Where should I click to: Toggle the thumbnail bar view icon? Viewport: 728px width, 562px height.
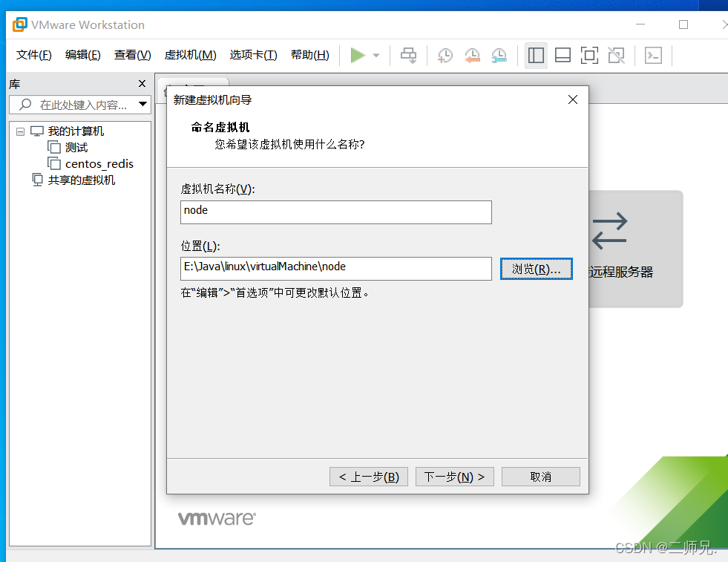[x=563, y=55]
